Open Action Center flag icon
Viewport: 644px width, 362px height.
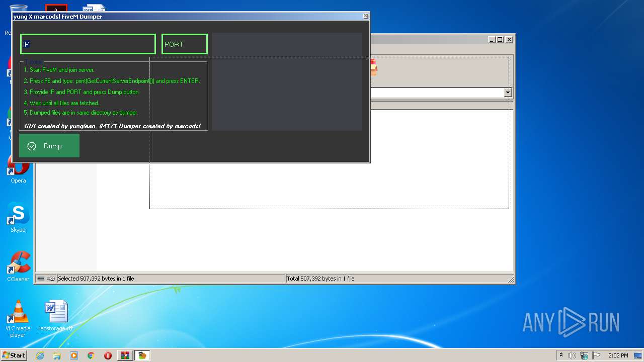(x=596, y=355)
